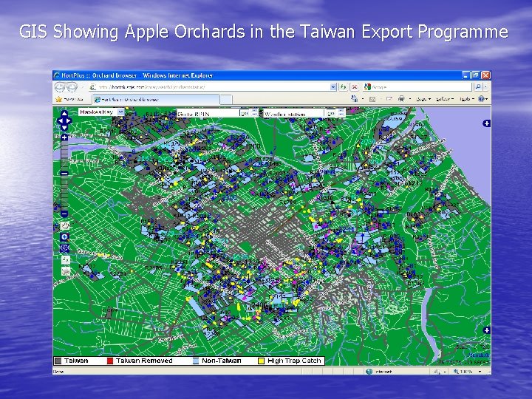The image size is (532, 399).
Task: Zoom in with the plus button atop zoom bar
Action: pos(64,137)
